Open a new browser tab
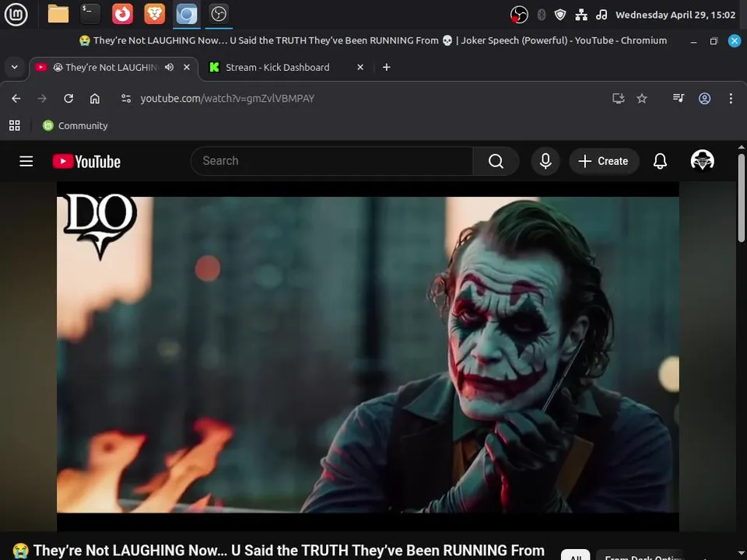747x560 pixels. (x=387, y=68)
